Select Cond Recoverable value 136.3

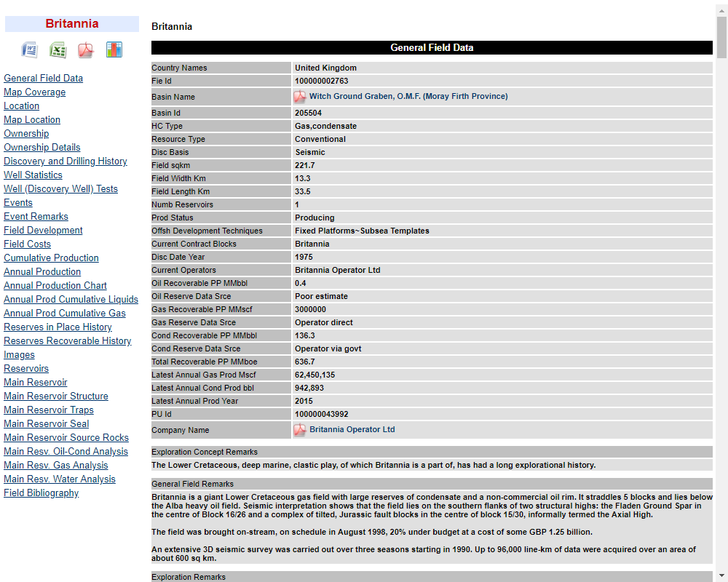coord(305,335)
